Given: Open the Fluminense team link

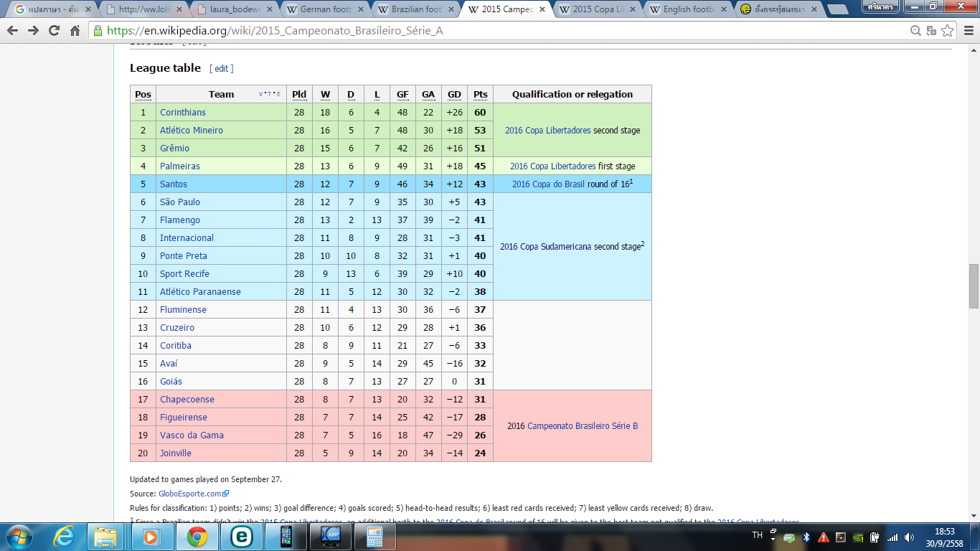Looking at the screenshot, I should coord(183,309).
